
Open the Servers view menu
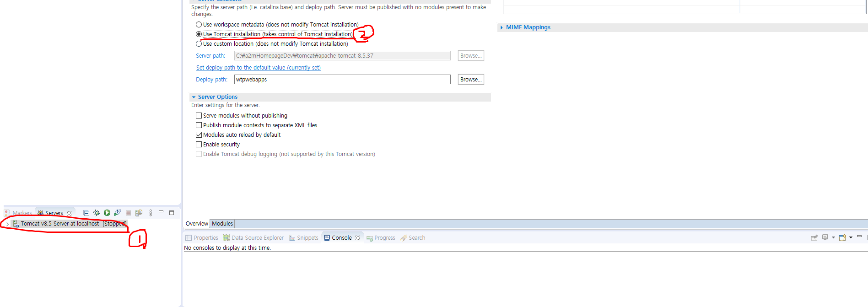(151, 213)
